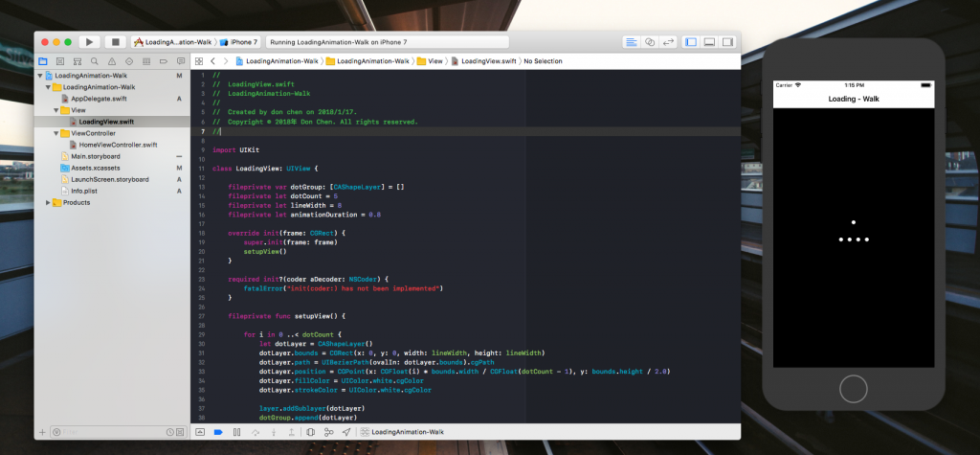This screenshot has height=455, width=980.
Task: Click the Step Over debug icon
Action: point(255,432)
